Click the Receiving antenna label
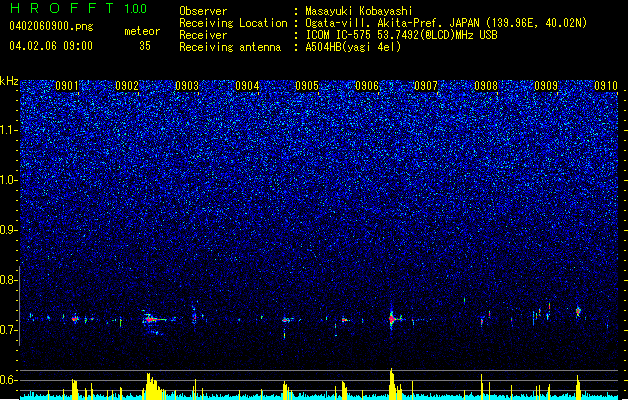The image size is (629, 400). (230, 47)
